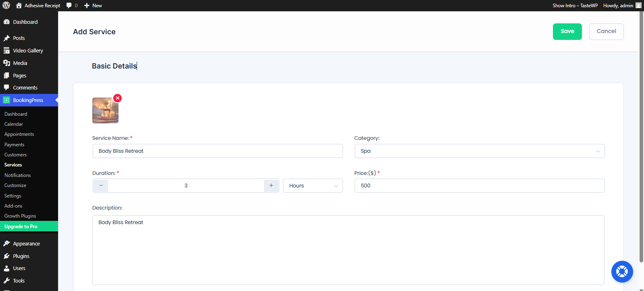The height and width of the screenshot is (291, 644).
Task: Open Appointments in BookingPress submenu
Action: click(x=19, y=134)
